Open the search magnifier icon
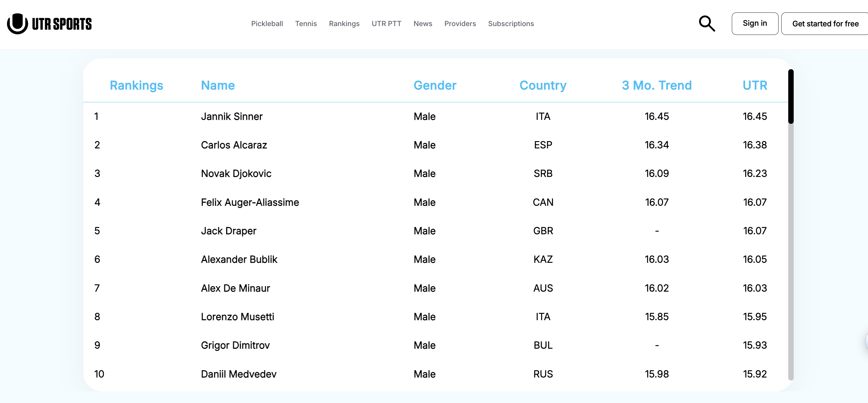The width and height of the screenshot is (868, 403). coord(706,24)
